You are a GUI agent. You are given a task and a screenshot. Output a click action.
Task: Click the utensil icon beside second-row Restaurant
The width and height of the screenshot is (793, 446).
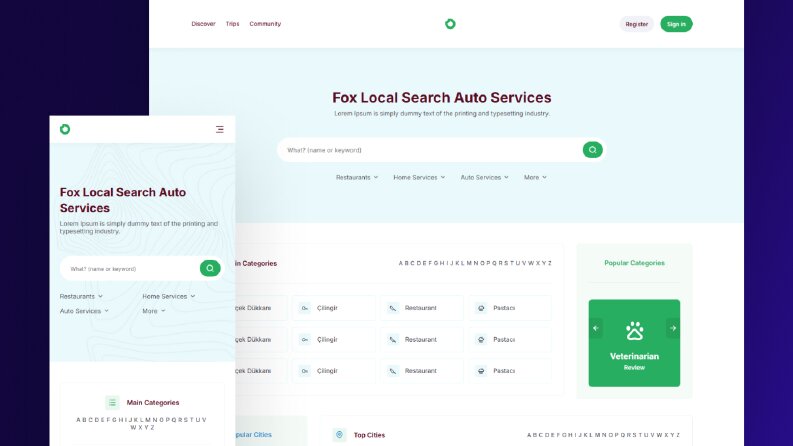pyautogui.click(x=392, y=340)
